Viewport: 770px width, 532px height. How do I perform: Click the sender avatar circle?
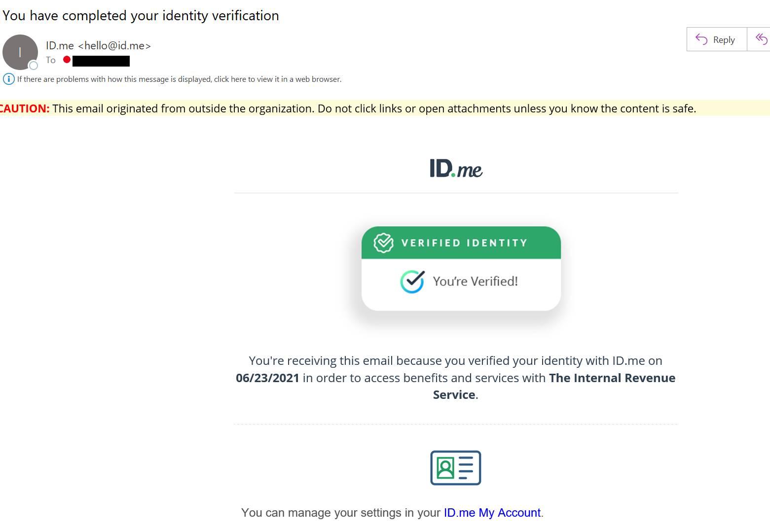(x=20, y=52)
